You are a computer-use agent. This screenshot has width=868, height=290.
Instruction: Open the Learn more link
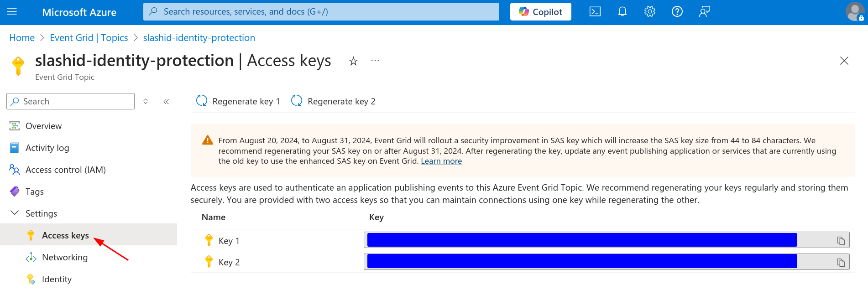[441, 161]
